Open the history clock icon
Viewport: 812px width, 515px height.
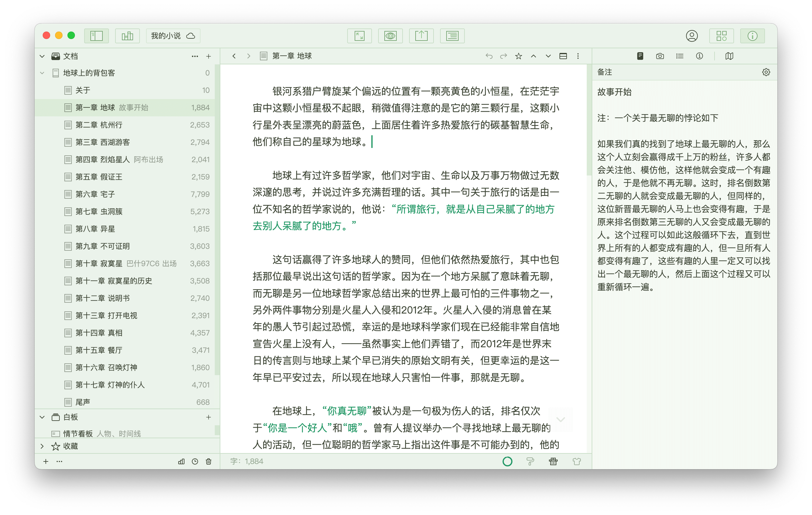[195, 461]
